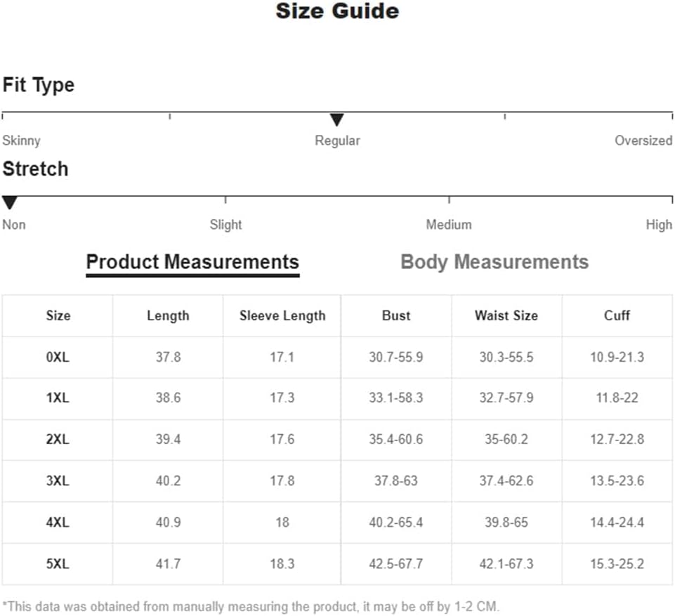The height and width of the screenshot is (616, 675).
Task: Click the Waist Size column header
Action: tap(506, 315)
